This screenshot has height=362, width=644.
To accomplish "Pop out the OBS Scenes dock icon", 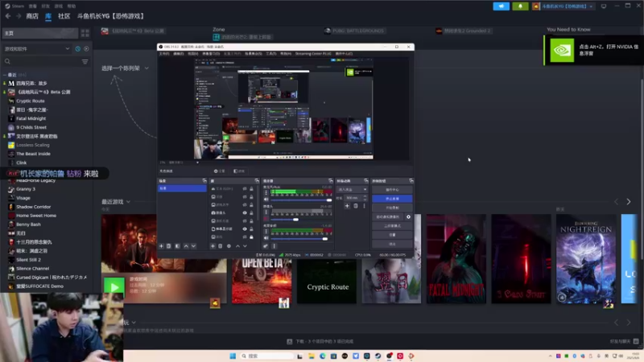I will tap(204, 181).
